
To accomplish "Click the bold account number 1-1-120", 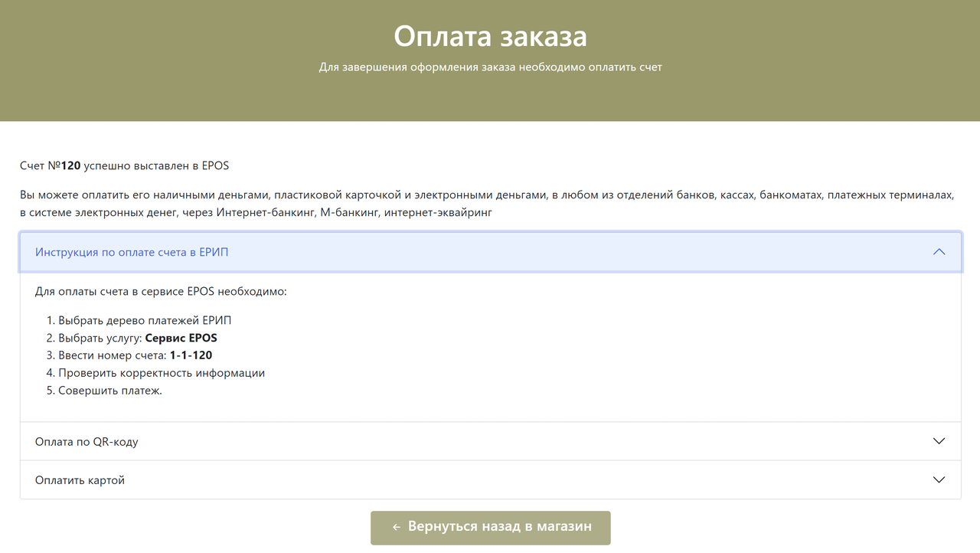I will (191, 355).
